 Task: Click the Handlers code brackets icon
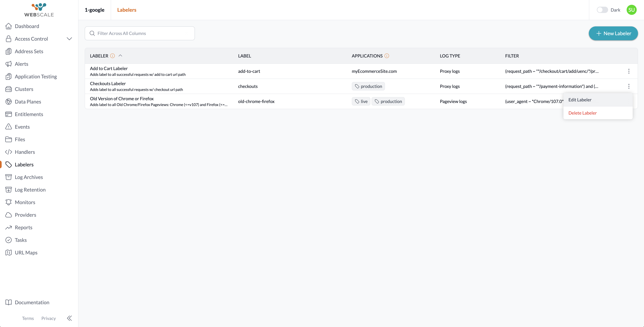coord(9,152)
